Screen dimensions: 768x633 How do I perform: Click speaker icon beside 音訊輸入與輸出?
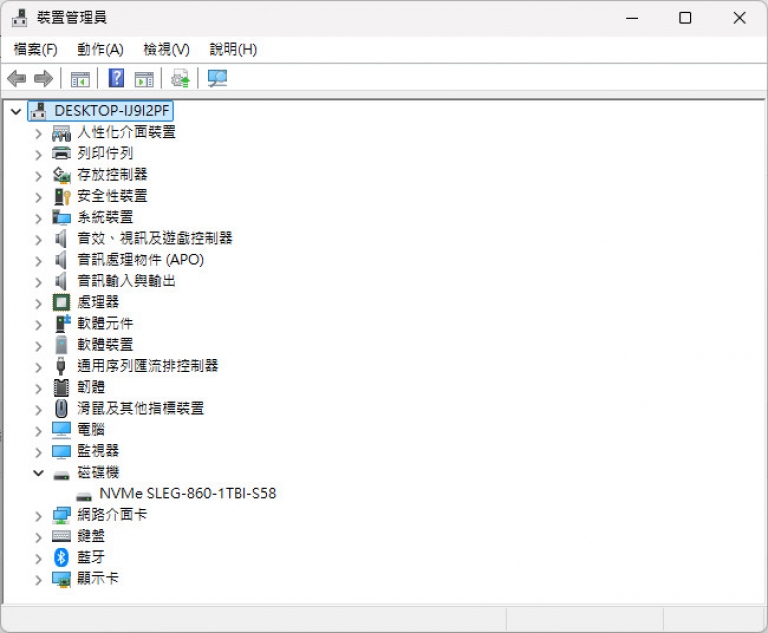tap(61, 281)
